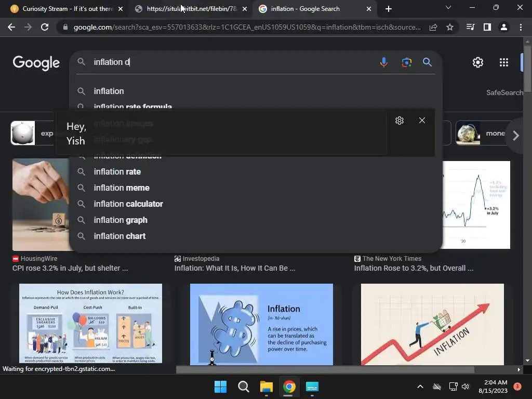532x399 pixels.
Task: Open HousingWire CPI rose 3.2% result
Action: click(70, 268)
